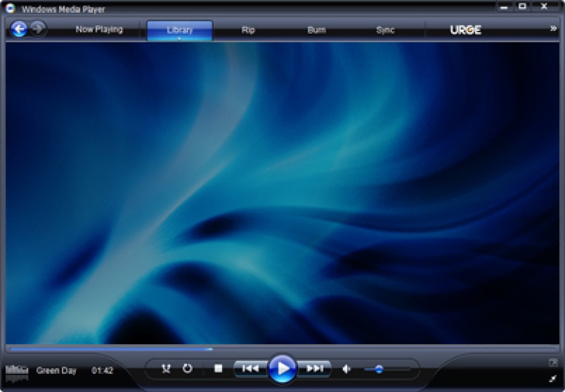This screenshot has height=392, width=565.
Task: Click the large round Play button
Action: pos(282,368)
